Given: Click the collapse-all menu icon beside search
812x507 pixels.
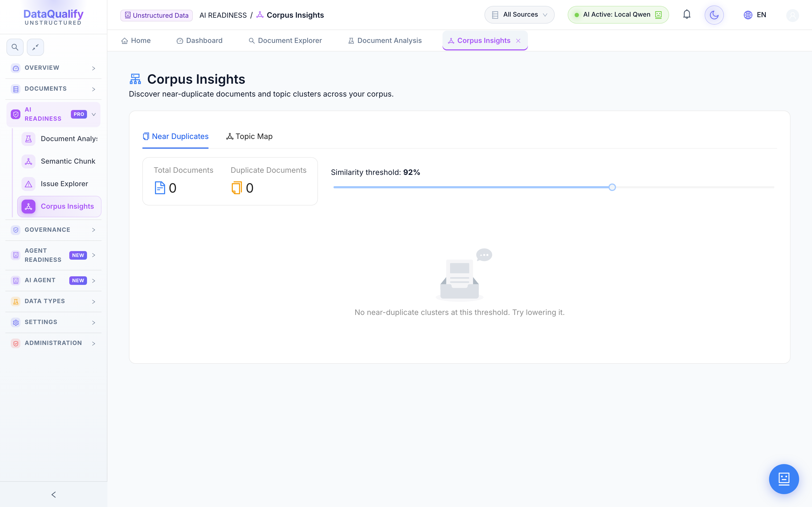Looking at the screenshot, I should 35,47.
